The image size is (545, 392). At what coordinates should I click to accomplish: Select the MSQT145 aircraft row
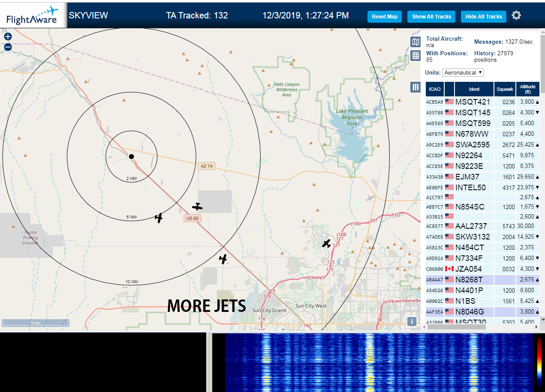coord(482,112)
